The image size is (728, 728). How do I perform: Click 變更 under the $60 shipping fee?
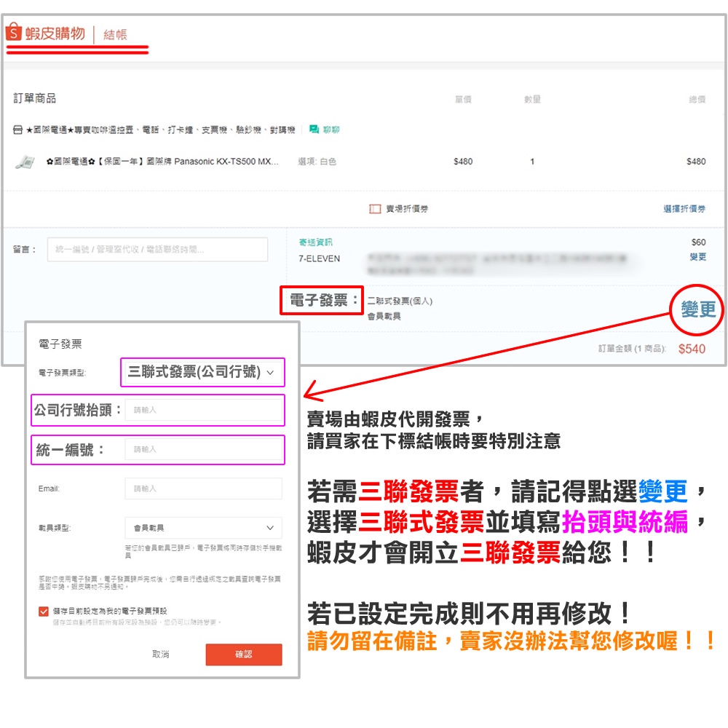[698, 257]
